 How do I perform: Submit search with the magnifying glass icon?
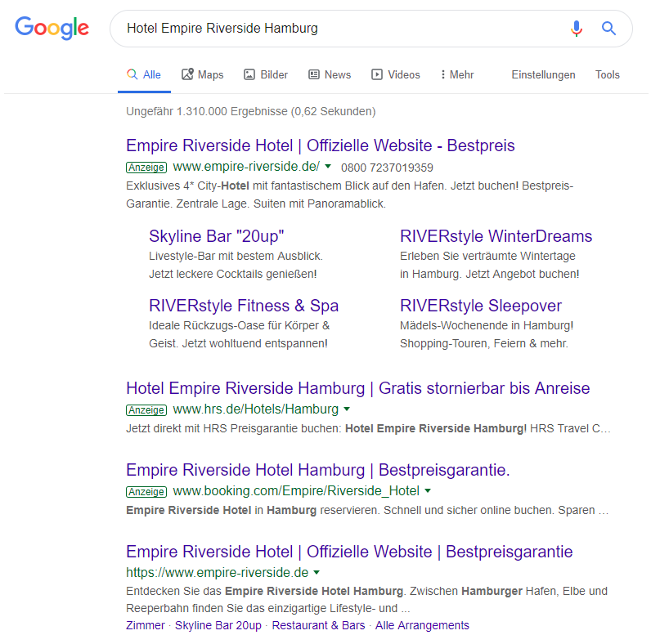[608, 29]
